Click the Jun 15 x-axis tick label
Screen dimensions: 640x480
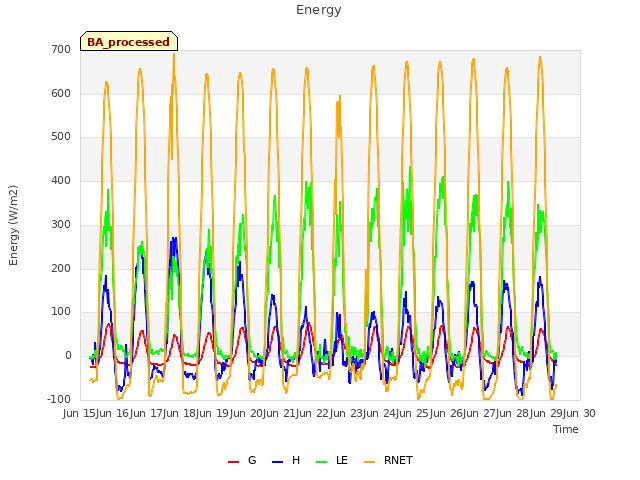(78, 413)
